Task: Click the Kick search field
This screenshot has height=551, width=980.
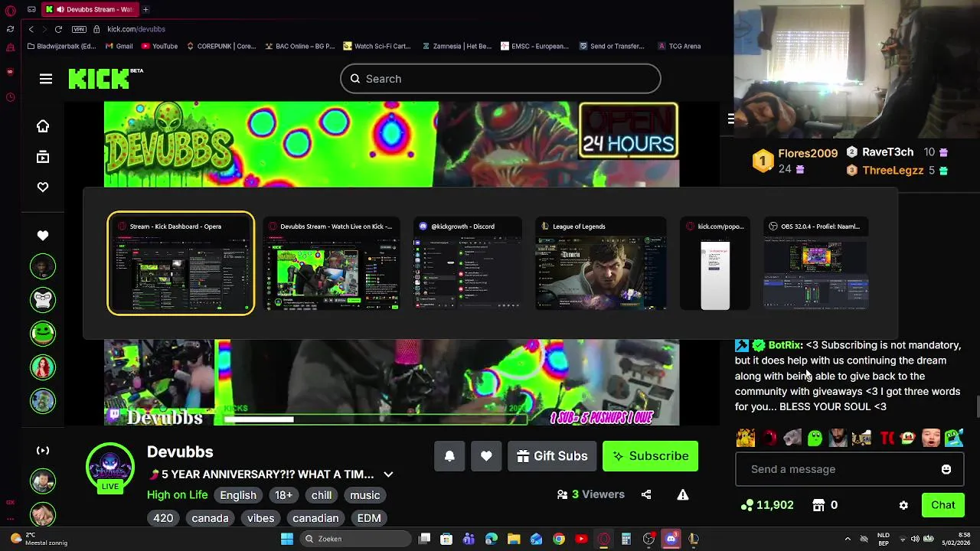Action: coord(501,79)
